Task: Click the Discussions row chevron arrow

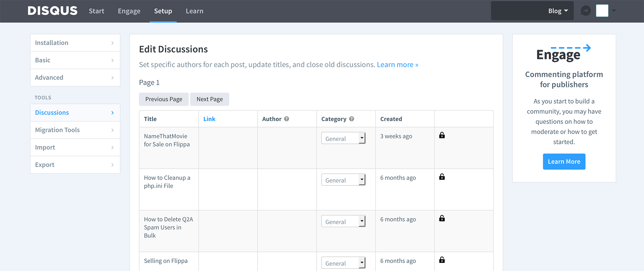Action: pyautogui.click(x=112, y=113)
